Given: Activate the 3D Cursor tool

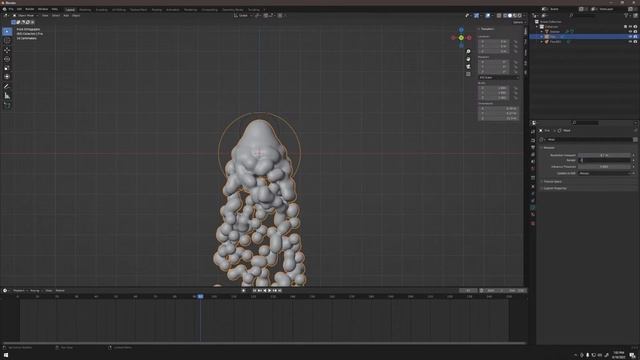Looking at the screenshot, I should pyautogui.click(x=7, y=40).
